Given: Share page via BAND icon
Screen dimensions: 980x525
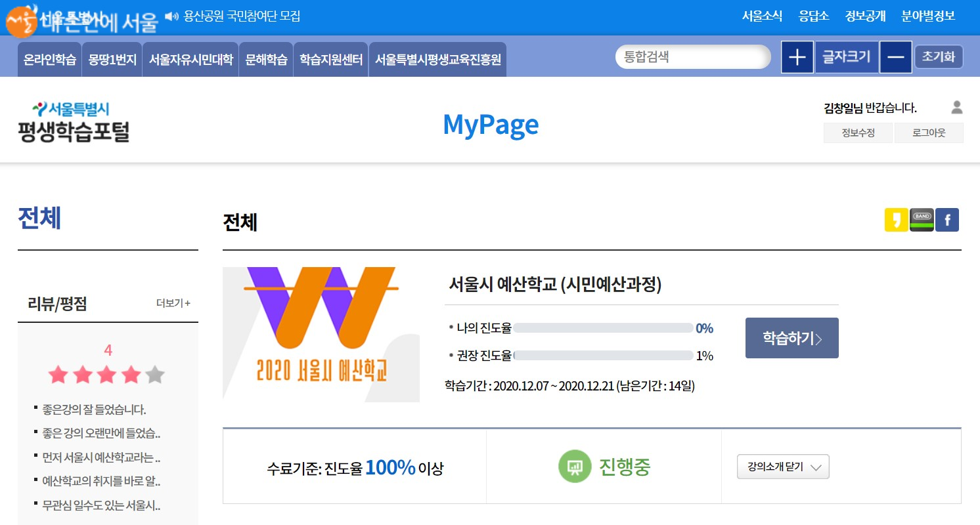Looking at the screenshot, I should point(922,220).
